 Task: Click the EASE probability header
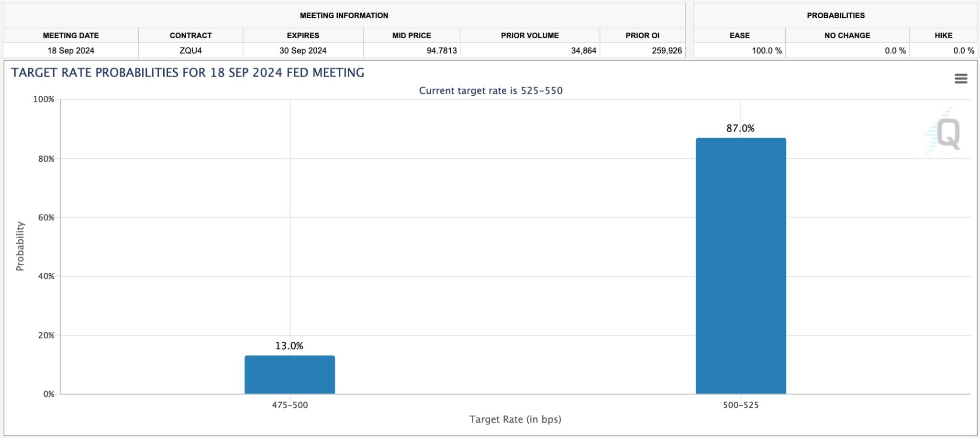[739, 35]
